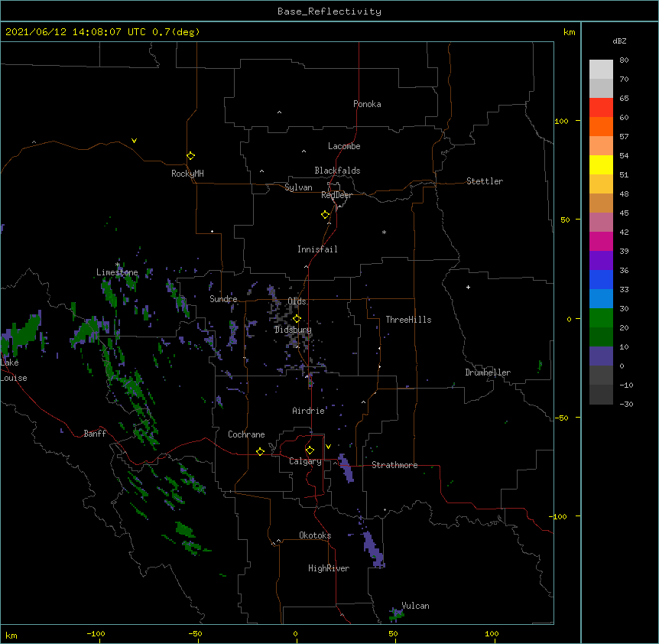The height and width of the screenshot is (644, 659).
Task: Select the yellow 54 dBZ color swatch
Action: (x=601, y=164)
